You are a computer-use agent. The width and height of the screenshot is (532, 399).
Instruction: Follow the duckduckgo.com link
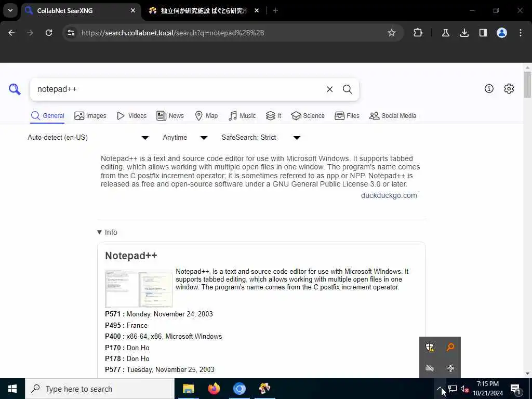pyautogui.click(x=389, y=195)
